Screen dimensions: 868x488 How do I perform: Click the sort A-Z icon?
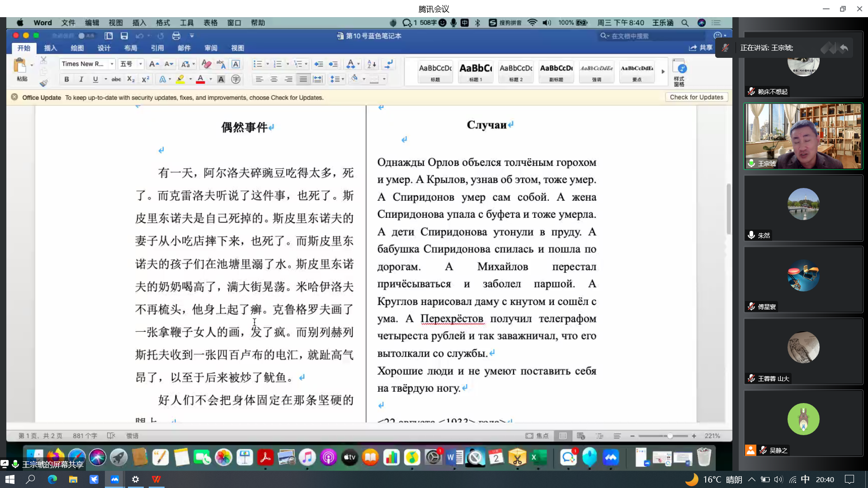[372, 64]
